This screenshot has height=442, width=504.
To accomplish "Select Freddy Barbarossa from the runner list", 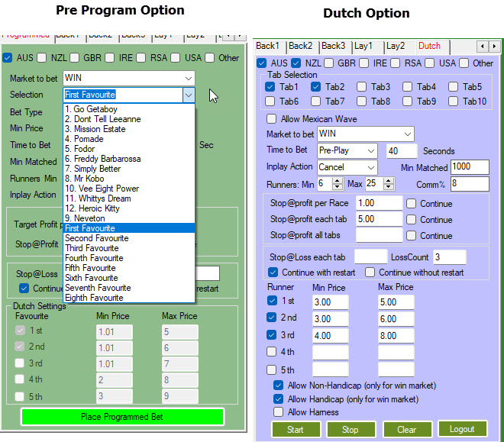I will click(102, 159).
